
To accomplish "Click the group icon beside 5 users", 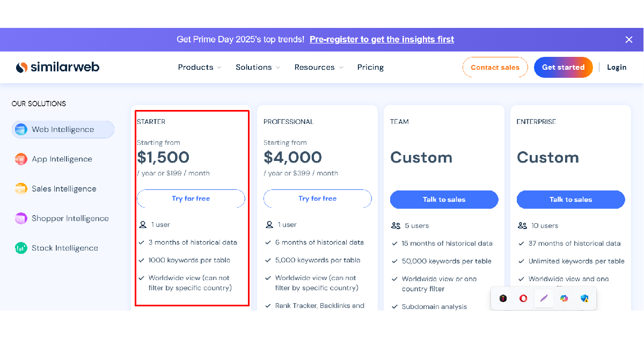I will coord(396,226).
